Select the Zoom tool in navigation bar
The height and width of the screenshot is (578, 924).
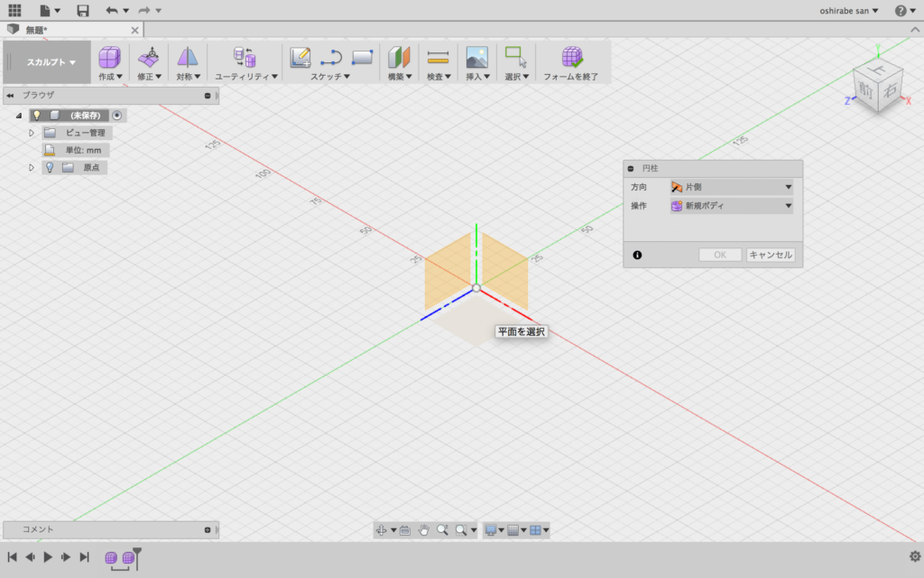[x=442, y=530]
